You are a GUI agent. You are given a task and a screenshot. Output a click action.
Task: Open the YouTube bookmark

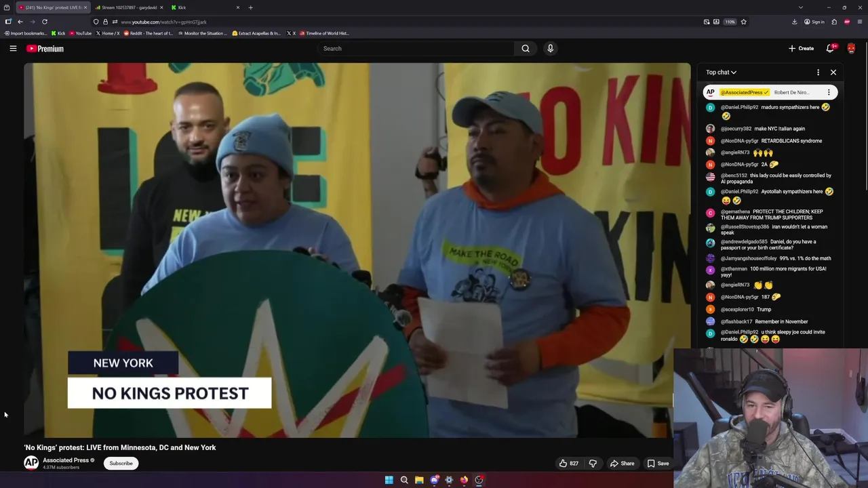click(81, 33)
